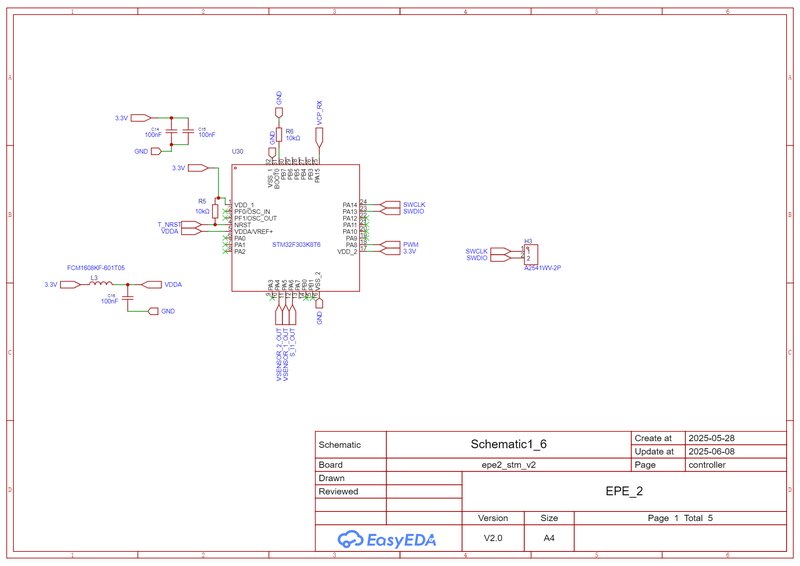Screen dimensions: 800x566
Task: Select the S_I1_OUT net port
Action: click(x=292, y=315)
